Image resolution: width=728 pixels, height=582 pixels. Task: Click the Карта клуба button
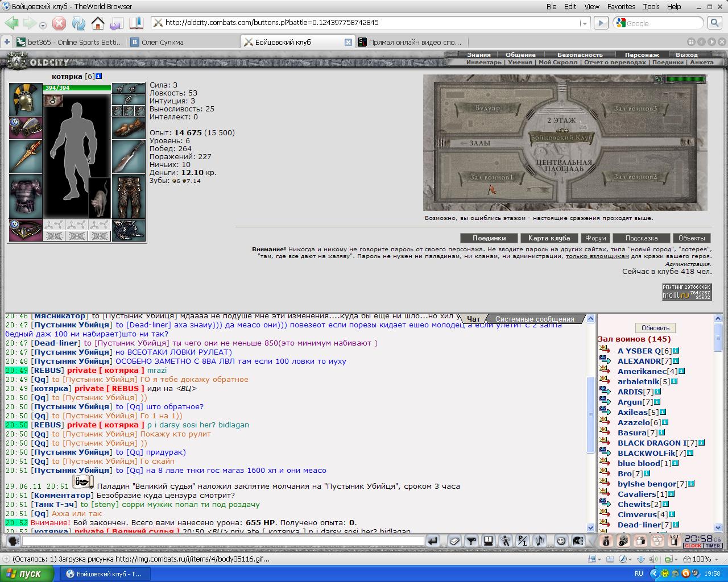tap(549, 238)
